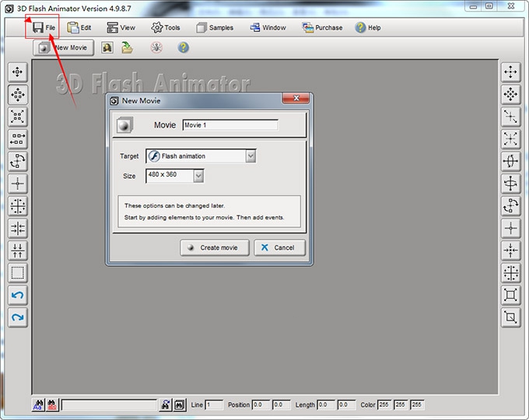529x420 pixels.
Task: Select the grid with outward arrows on right toolbar
Action: 510,272
